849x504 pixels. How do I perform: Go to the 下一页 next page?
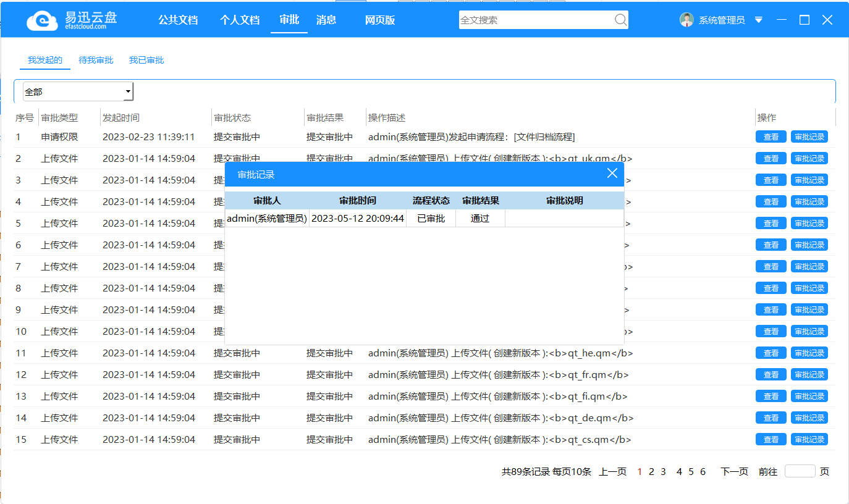tap(734, 471)
